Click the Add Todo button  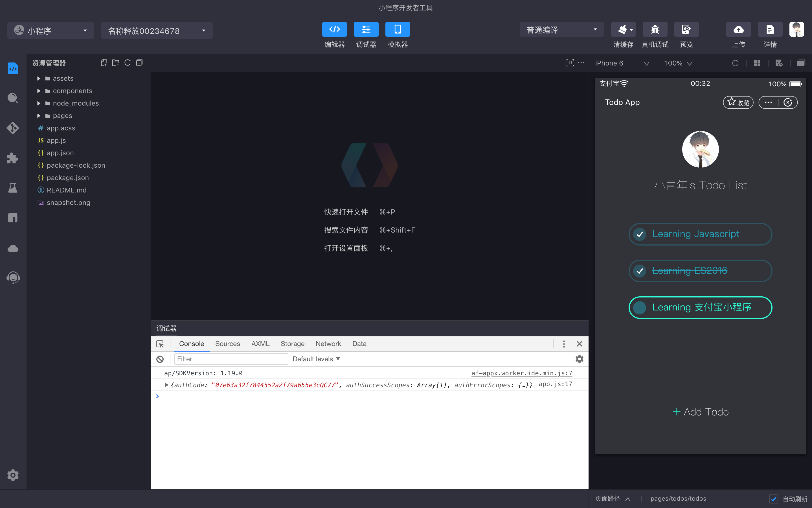701,412
